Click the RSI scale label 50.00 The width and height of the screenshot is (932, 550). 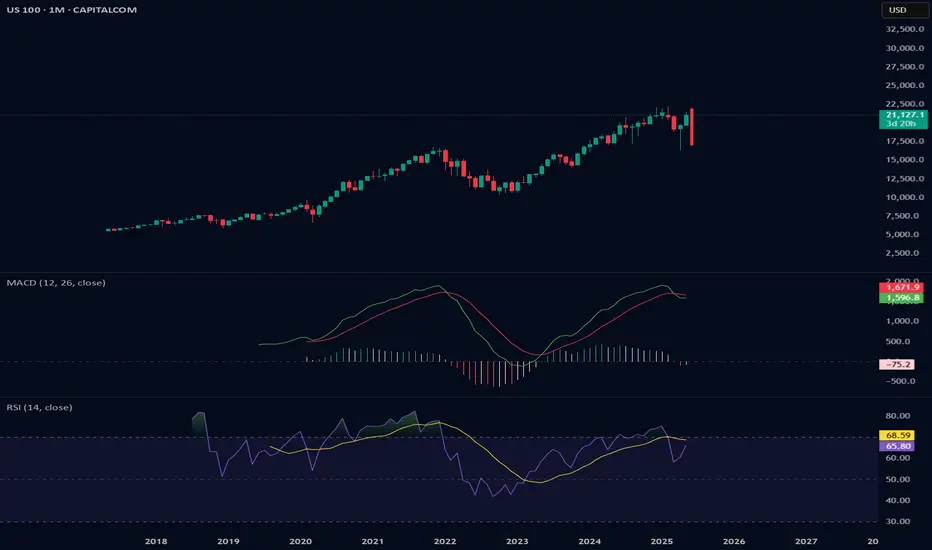(x=898, y=479)
